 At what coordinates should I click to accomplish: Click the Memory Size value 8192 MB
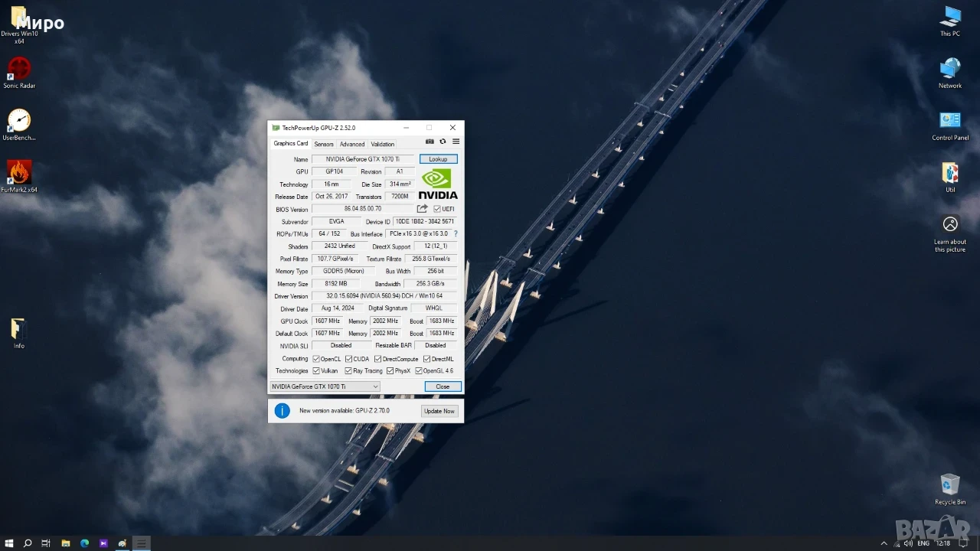coord(336,284)
